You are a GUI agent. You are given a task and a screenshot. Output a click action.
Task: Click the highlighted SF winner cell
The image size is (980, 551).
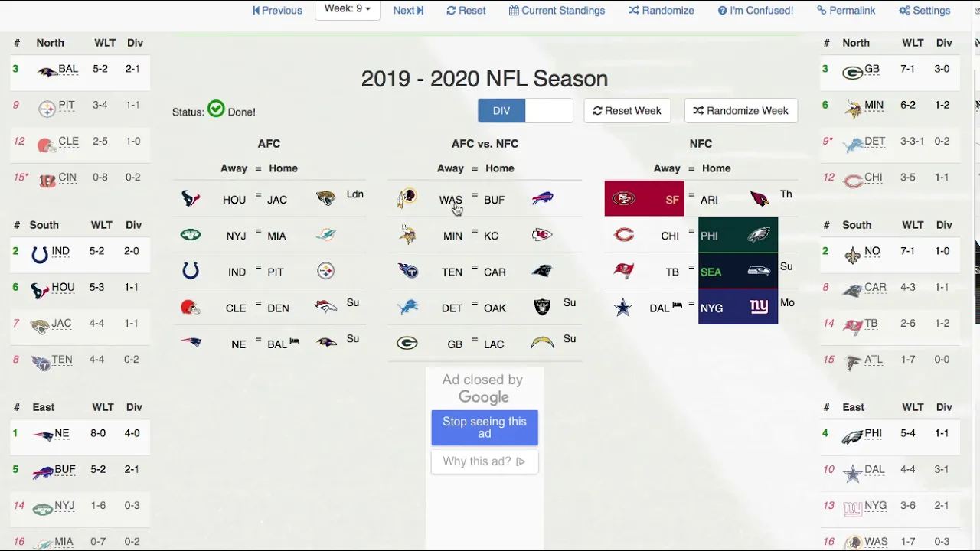tap(644, 199)
